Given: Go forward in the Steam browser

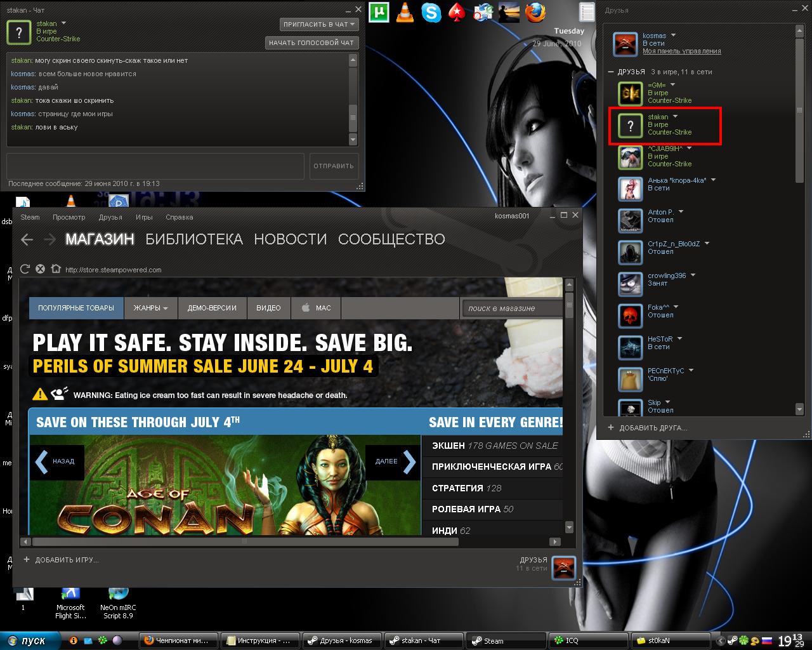Looking at the screenshot, I should click(50, 239).
